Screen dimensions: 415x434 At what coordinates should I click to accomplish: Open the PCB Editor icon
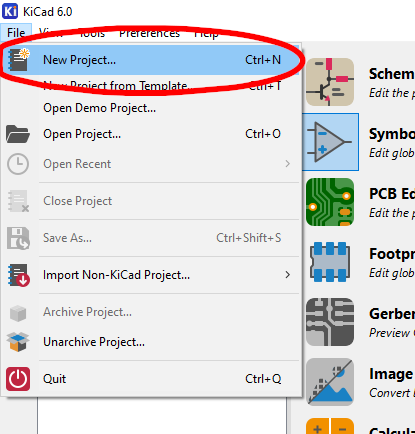coord(330,202)
